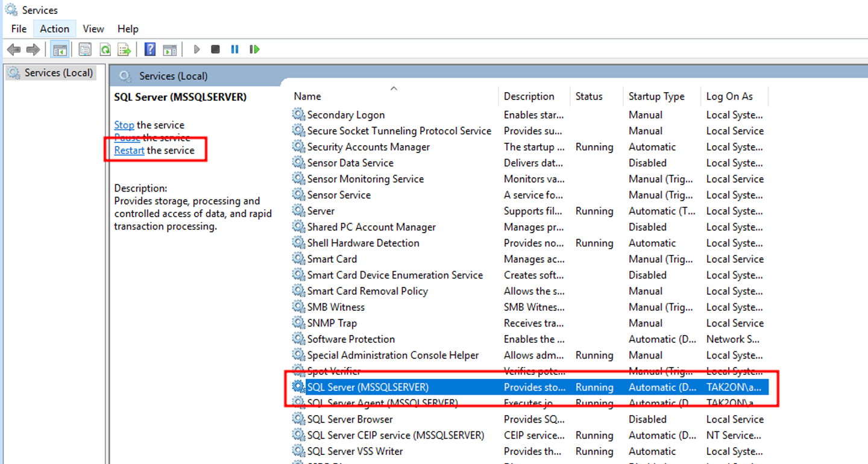Click the Services title bar icon
The width and height of the screenshot is (868, 464).
click(x=11, y=10)
